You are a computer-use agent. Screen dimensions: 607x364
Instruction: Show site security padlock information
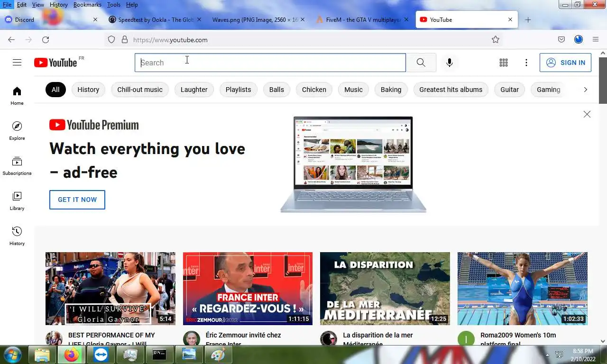click(125, 40)
